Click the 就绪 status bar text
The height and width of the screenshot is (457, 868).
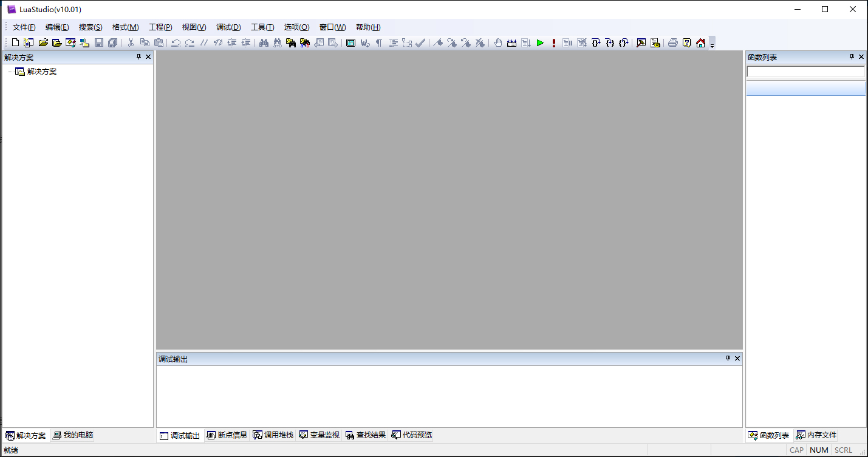pyautogui.click(x=11, y=450)
